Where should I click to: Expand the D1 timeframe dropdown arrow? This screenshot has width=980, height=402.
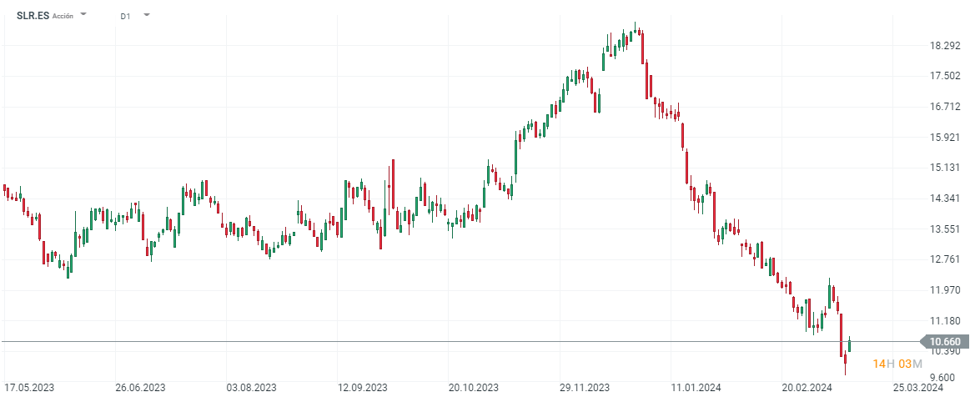[x=147, y=15]
